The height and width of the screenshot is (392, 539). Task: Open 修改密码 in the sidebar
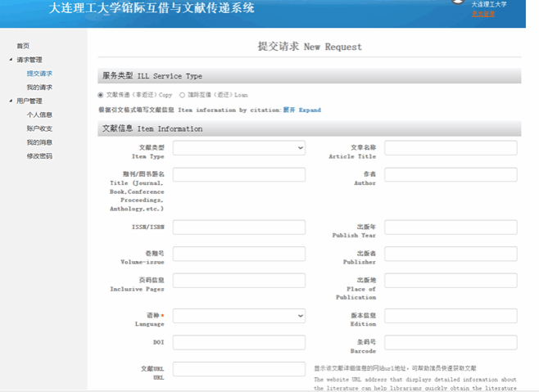coord(39,156)
